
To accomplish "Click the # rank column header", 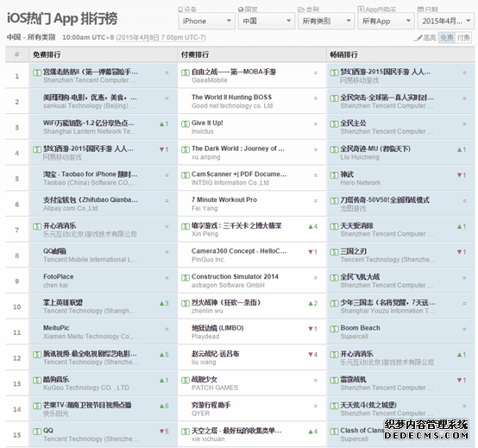I will point(16,54).
